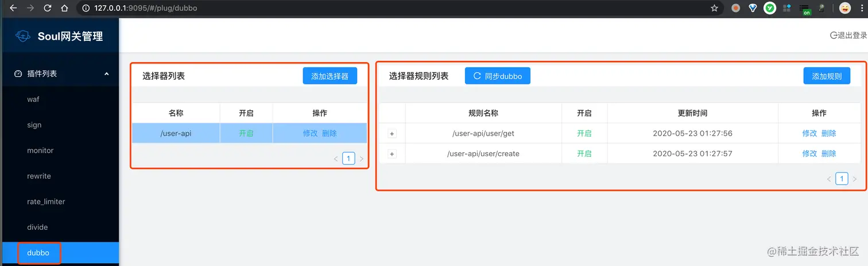Click the Soul gateway logo icon
This screenshot has width=868, height=266.
(22, 36)
